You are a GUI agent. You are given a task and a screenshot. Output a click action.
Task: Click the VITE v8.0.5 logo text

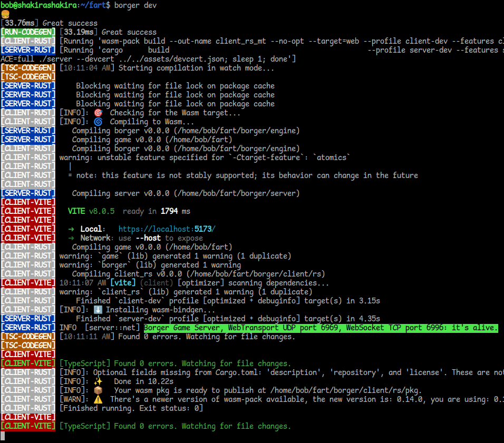(x=78, y=211)
